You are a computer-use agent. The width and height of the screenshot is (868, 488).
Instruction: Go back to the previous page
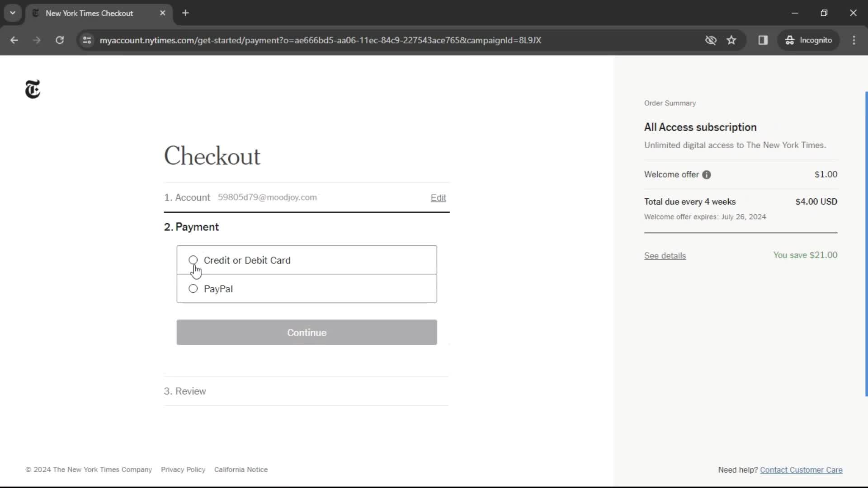[x=14, y=40]
